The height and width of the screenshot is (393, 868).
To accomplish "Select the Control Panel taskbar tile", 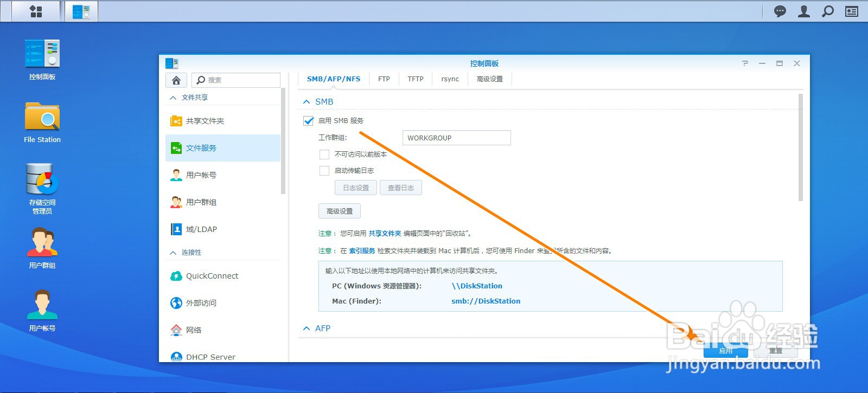I will click(81, 11).
